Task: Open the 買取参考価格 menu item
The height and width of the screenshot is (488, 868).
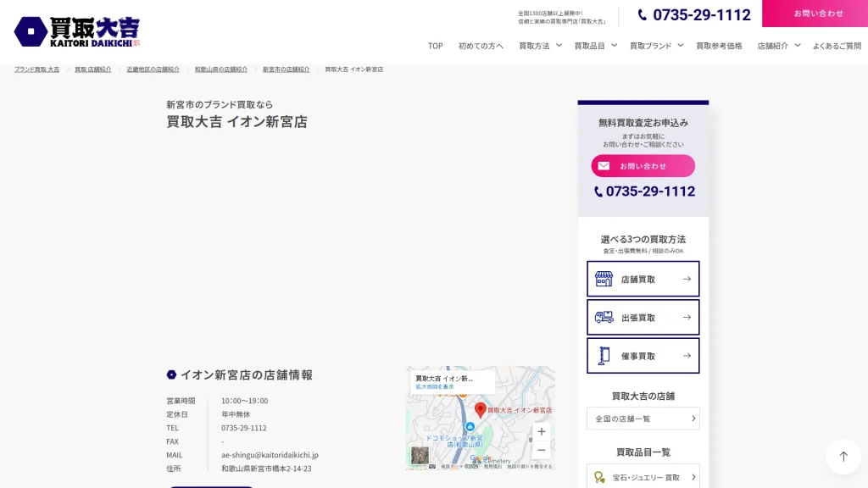Action: coord(719,46)
